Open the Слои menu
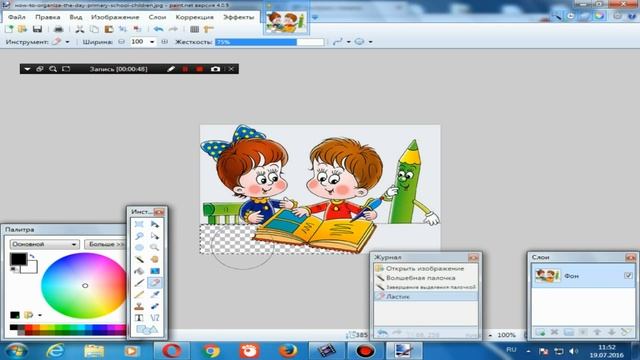The width and height of the screenshot is (640, 360). pyautogui.click(x=157, y=17)
